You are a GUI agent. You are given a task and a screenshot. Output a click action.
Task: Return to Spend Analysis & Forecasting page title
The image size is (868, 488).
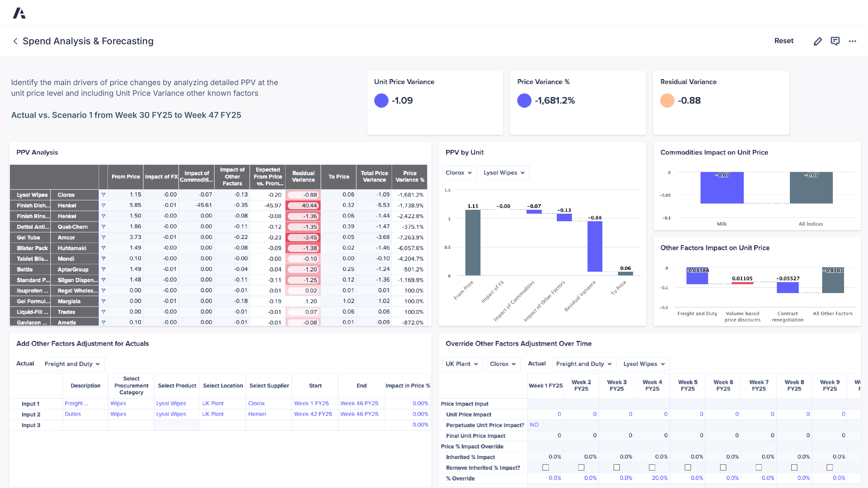click(x=88, y=41)
